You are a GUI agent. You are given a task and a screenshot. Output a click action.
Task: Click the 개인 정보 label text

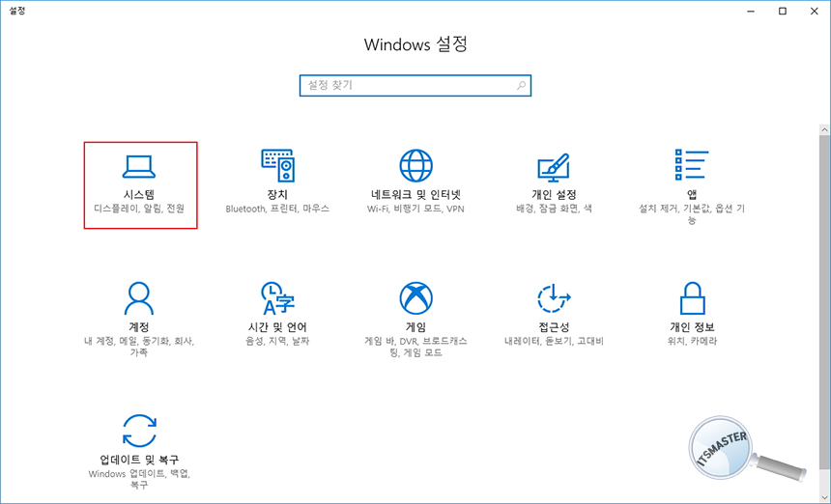tap(692, 327)
